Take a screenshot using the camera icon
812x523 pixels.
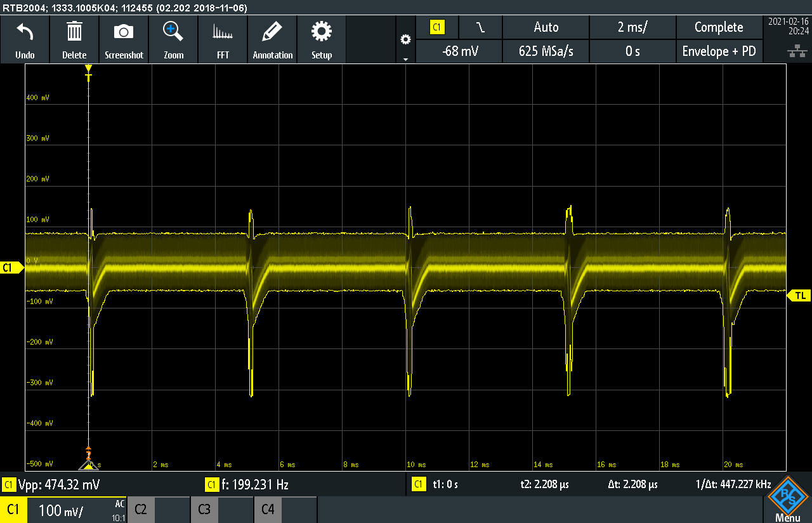coord(124,38)
